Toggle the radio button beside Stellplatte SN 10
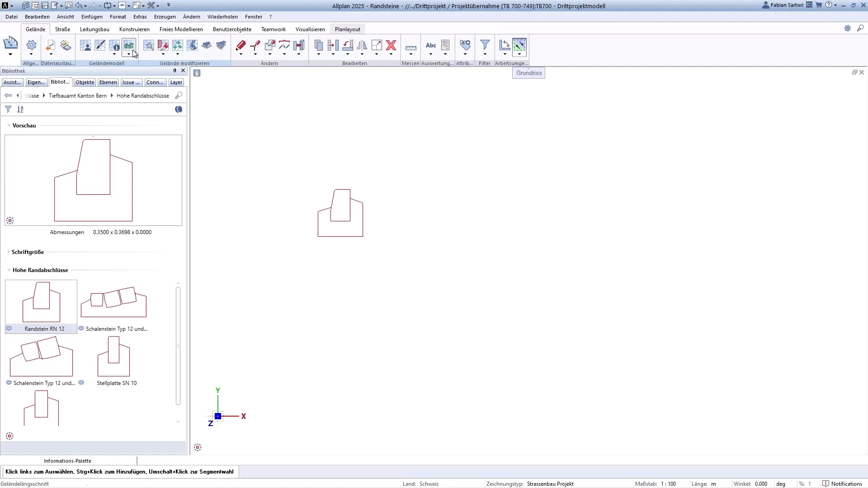Image resolution: width=868 pixels, height=488 pixels. tap(82, 383)
